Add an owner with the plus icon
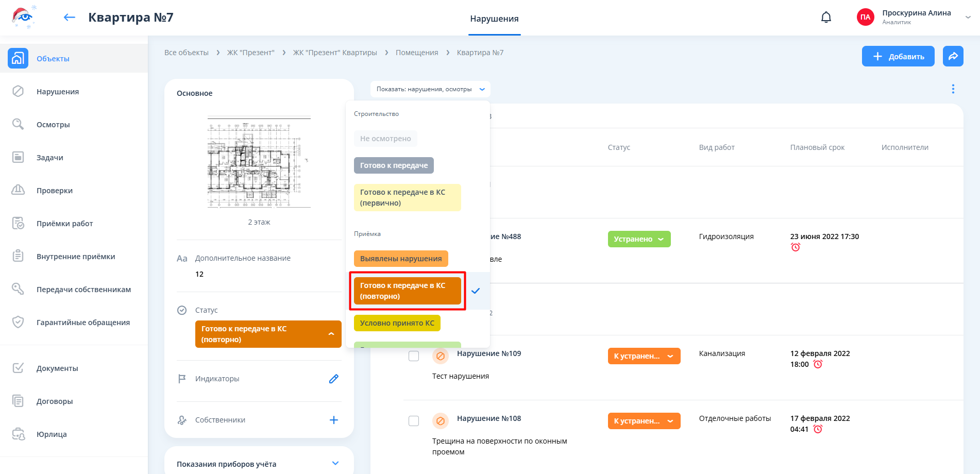The height and width of the screenshot is (474, 980). (x=333, y=420)
